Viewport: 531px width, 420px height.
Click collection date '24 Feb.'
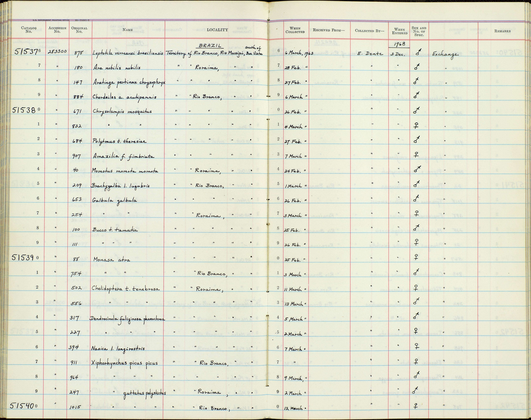click(292, 171)
